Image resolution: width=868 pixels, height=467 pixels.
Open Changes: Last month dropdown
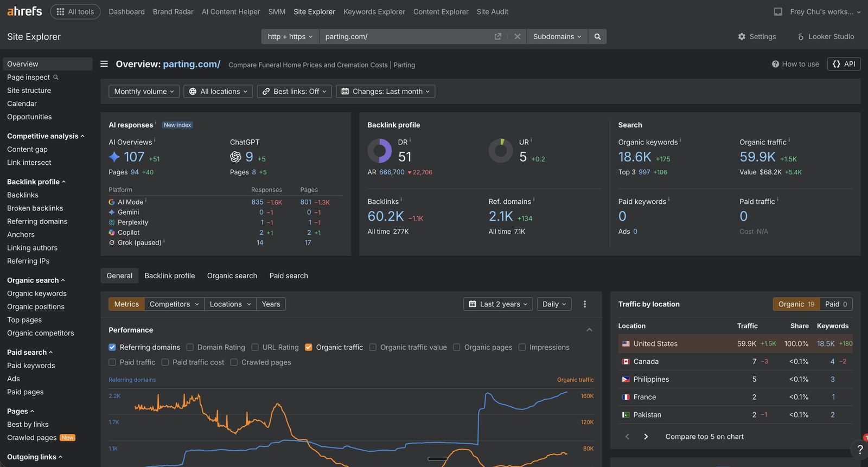[x=385, y=91]
